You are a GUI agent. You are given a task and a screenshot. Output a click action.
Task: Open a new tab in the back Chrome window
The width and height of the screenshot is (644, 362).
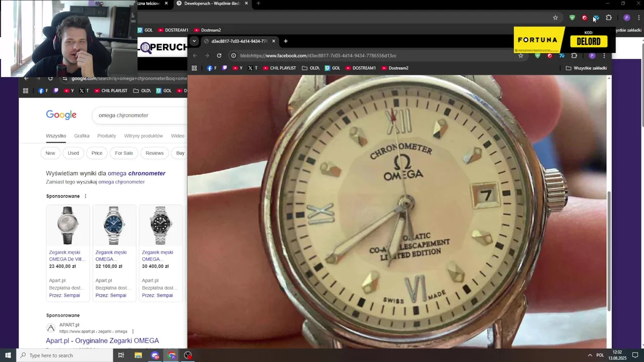coord(258,4)
